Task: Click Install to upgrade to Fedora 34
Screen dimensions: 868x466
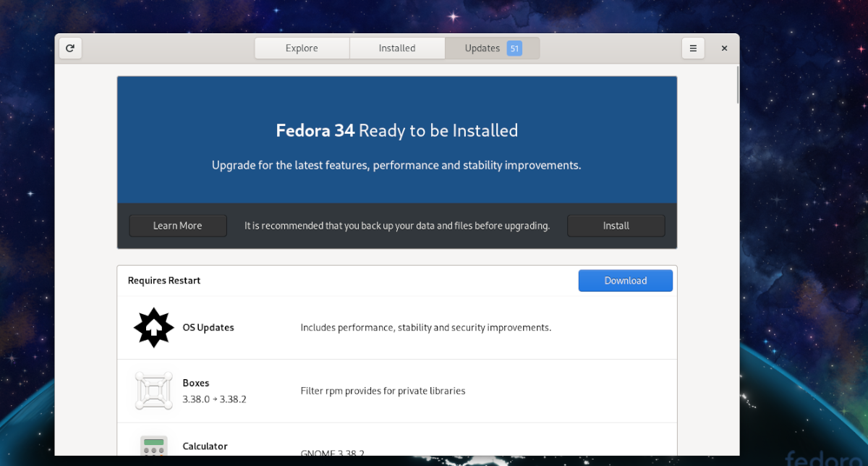Action: point(616,226)
